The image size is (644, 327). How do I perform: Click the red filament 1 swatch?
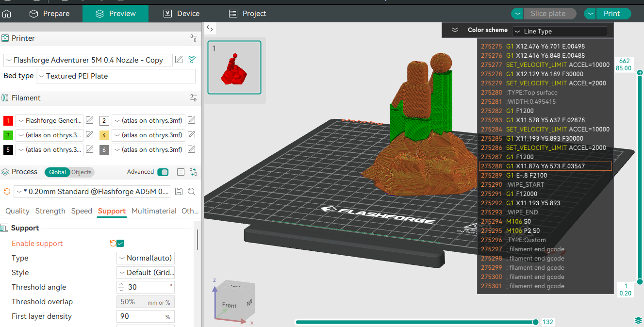coord(8,121)
